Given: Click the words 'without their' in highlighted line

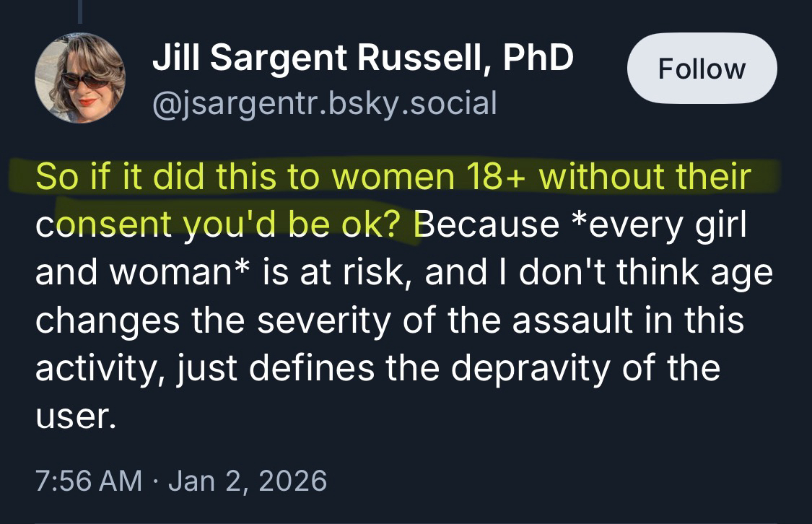Looking at the screenshot, I should click(x=645, y=178).
